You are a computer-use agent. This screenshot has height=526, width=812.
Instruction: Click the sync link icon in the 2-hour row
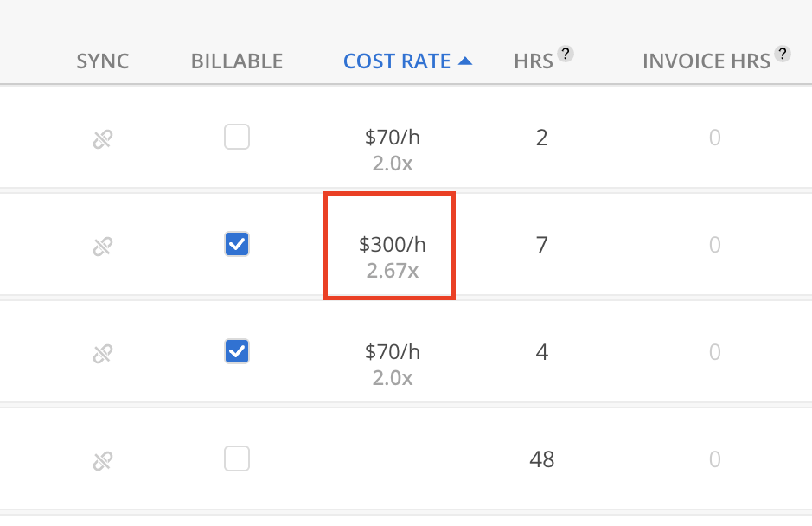pos(103,138)
